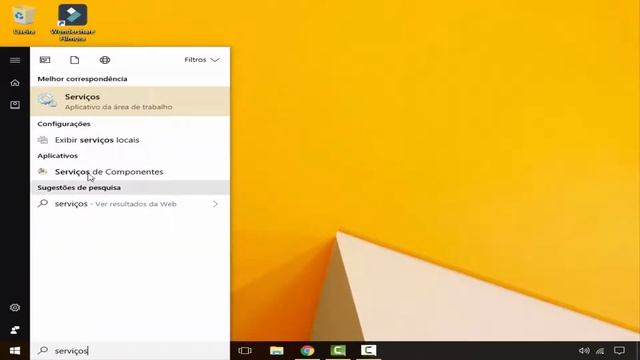
Task: Click the Melhor correspondência heading
Action: [x=82, y=79]
